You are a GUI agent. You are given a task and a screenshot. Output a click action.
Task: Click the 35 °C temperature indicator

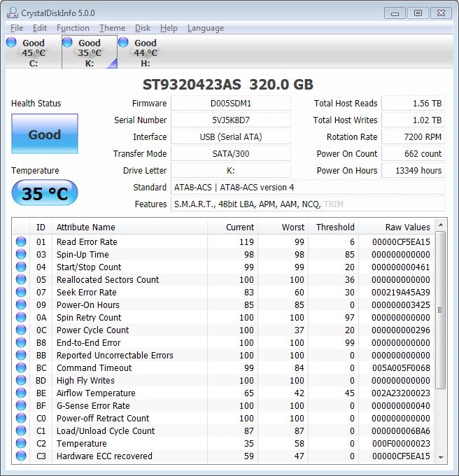point(45,193)
